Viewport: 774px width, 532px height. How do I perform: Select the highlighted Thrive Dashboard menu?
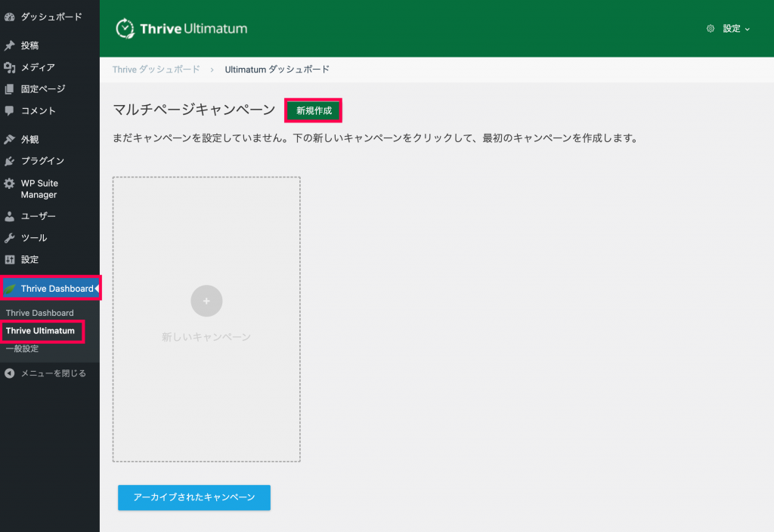[51, 289]
